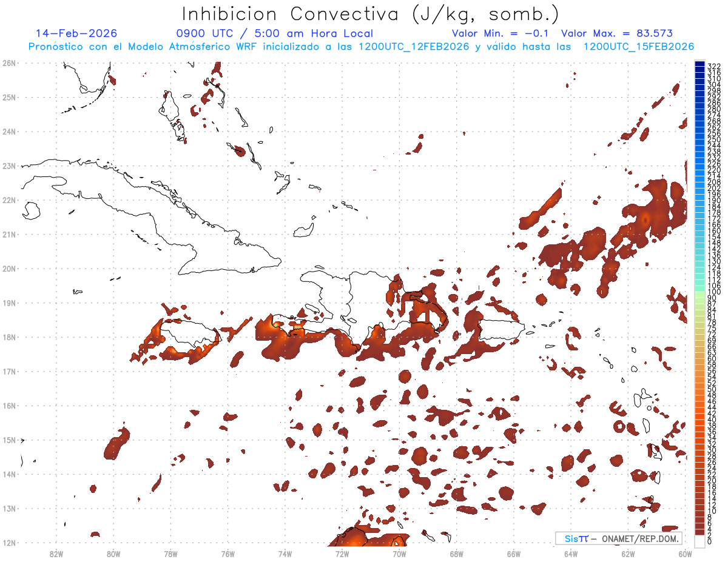Screen dimensions: 728x562
Task: Click the colorbar value label '100'
Action: 713,292
